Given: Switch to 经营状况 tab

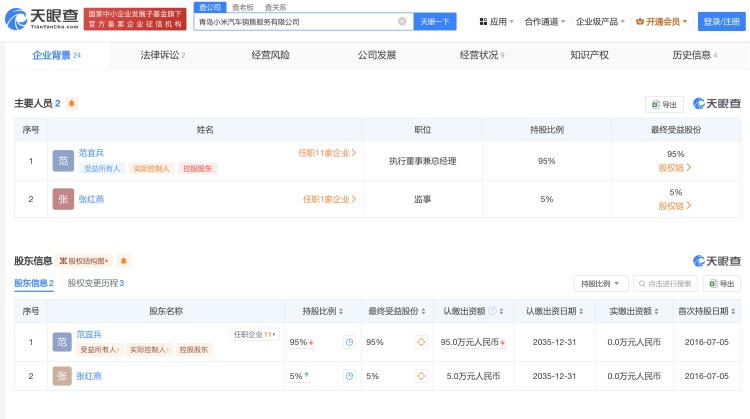Looking at the screenshot, I should coord(482,55).
